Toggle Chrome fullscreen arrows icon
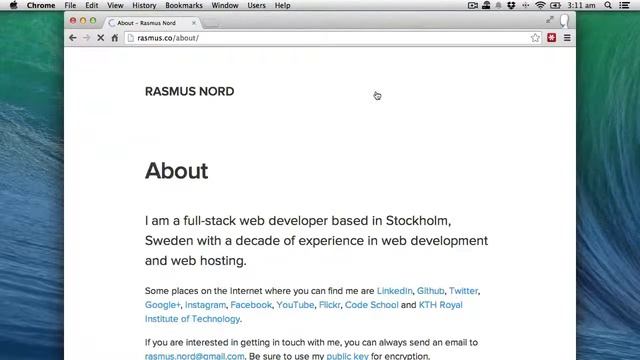Viewport: 640px width, 360px height. pyautogui.click(x=550, y=19)
